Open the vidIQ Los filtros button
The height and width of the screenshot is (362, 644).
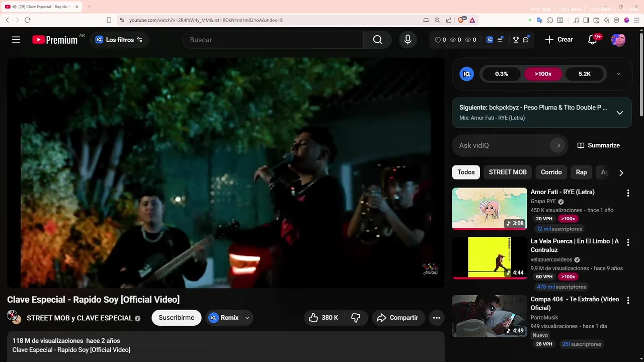[x=119, y=40]
